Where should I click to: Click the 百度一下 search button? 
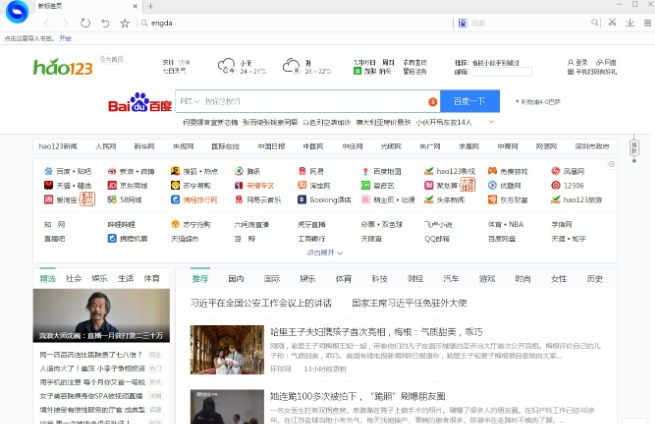pos(470,101)
